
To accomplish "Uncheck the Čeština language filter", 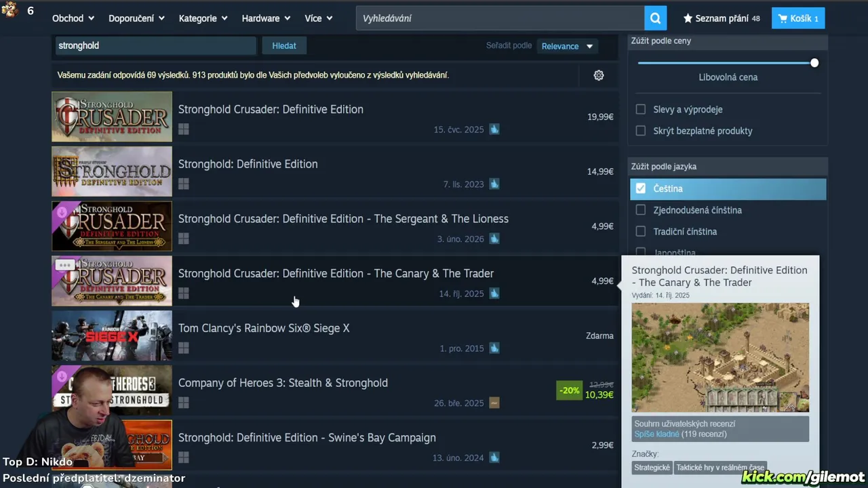I will 640,188.
